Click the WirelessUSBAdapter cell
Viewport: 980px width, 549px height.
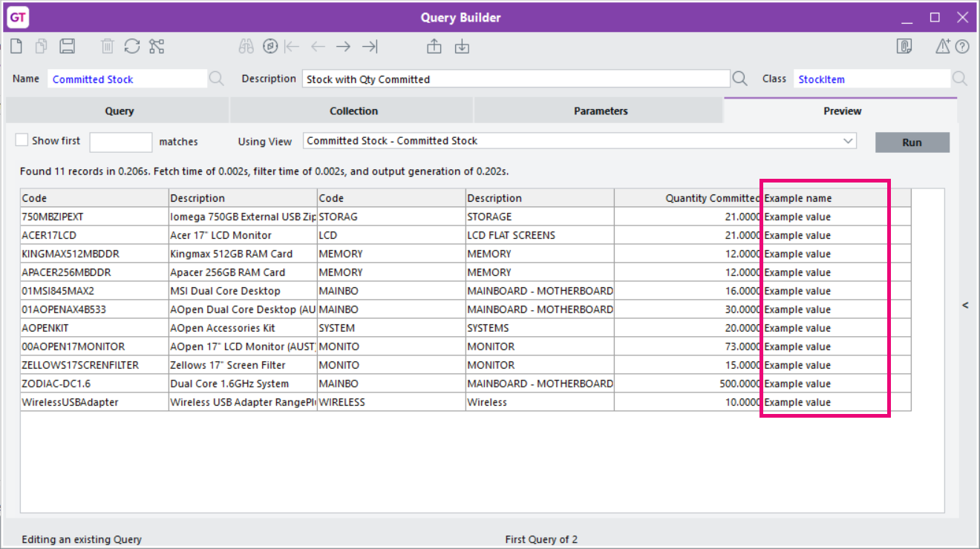tap(94, 402)
